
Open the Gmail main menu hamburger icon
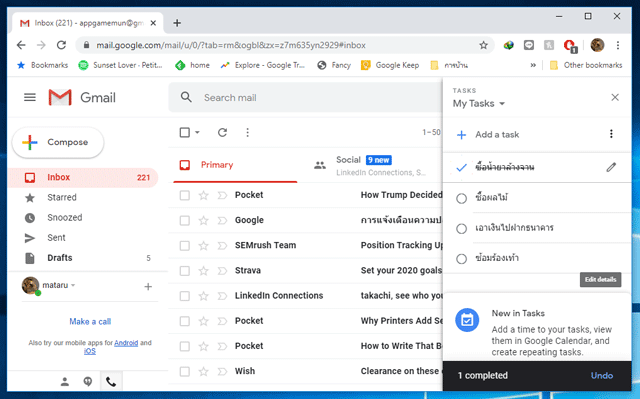30,98
